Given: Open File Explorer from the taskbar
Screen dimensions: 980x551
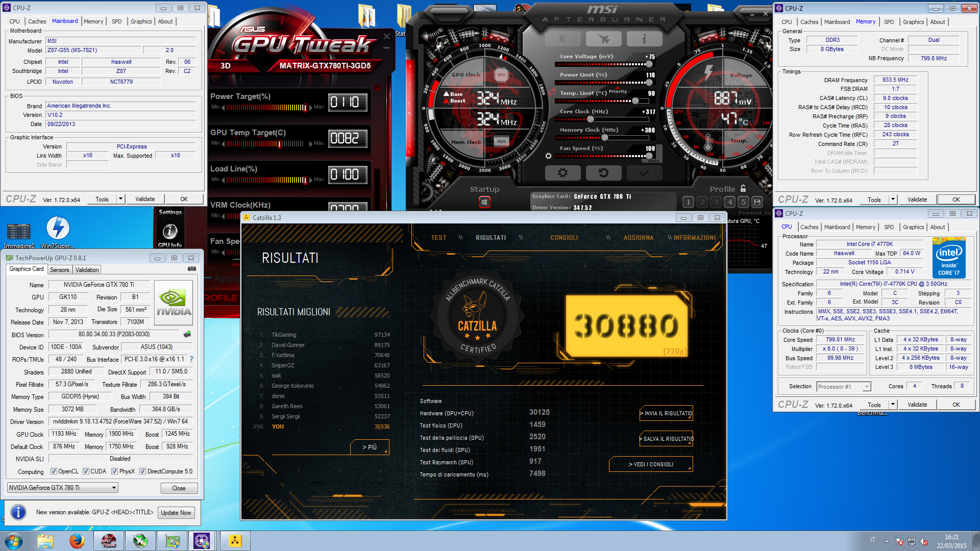Looking at the screenshot, I should pyautogui.click(x=45, y=541).
